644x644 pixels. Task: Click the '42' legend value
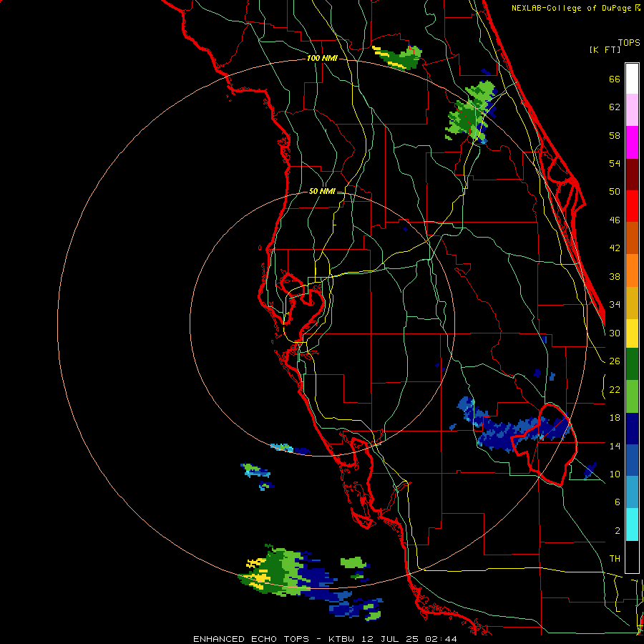pyautogui.click(x=615, y=248)
